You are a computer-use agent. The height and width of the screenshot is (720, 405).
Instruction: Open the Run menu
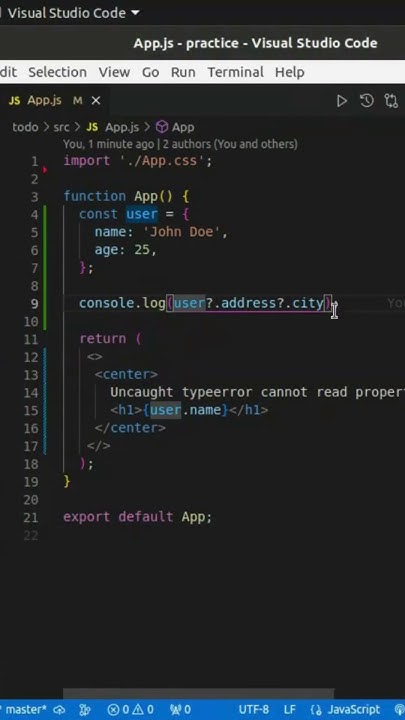(183, 72)
